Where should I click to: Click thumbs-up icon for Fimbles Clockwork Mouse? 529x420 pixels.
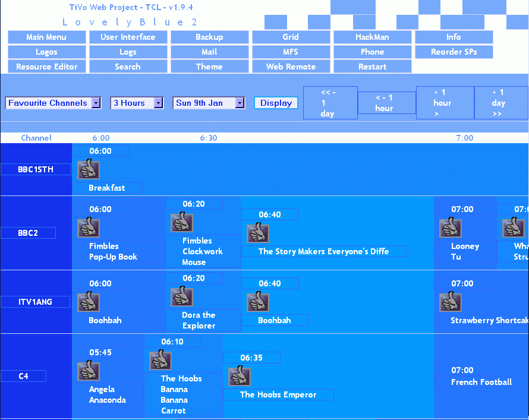tap(182, 222)
